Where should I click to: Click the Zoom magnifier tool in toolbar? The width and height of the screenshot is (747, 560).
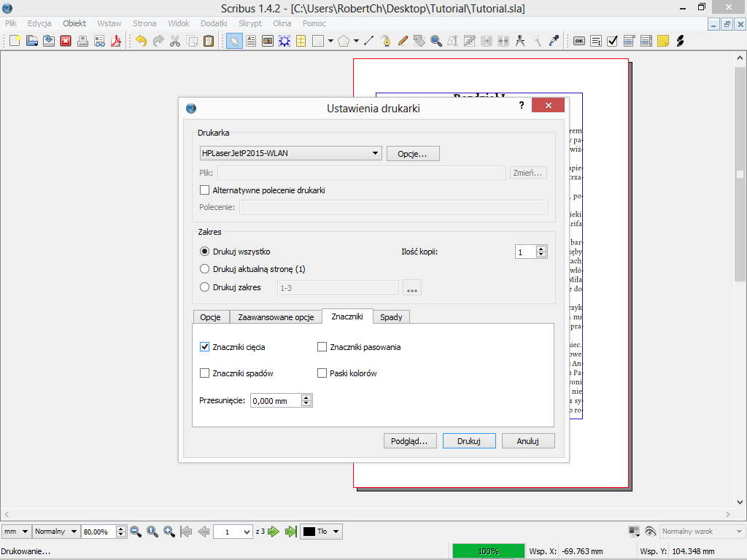point(436,41)
